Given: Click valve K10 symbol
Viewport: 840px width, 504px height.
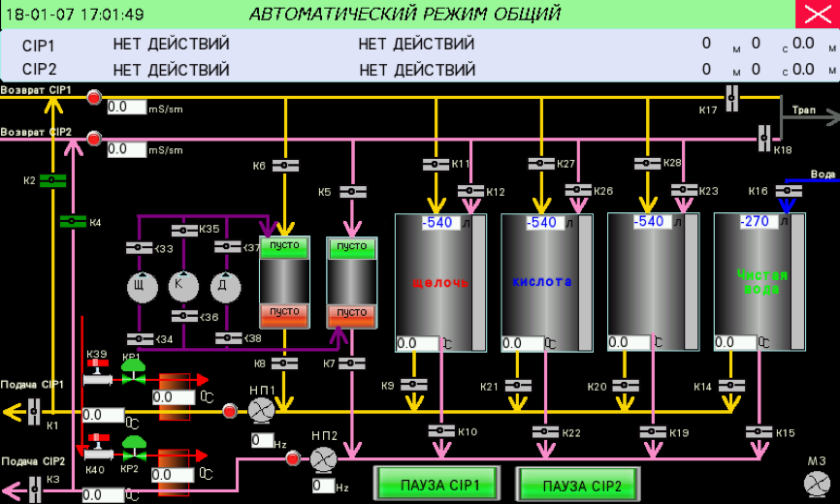Looking at the screenshot, I should pos(442,430).
